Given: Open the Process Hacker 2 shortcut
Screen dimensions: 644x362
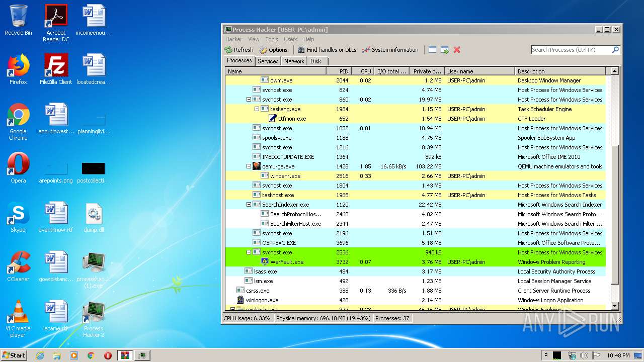Looking at the screenshot, I should 94,319.
